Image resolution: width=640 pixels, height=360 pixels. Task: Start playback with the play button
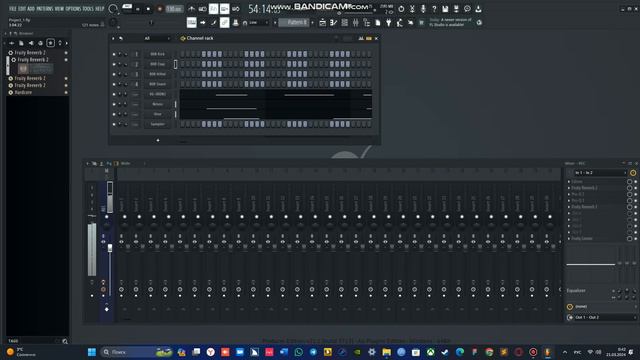pos(138,9)
